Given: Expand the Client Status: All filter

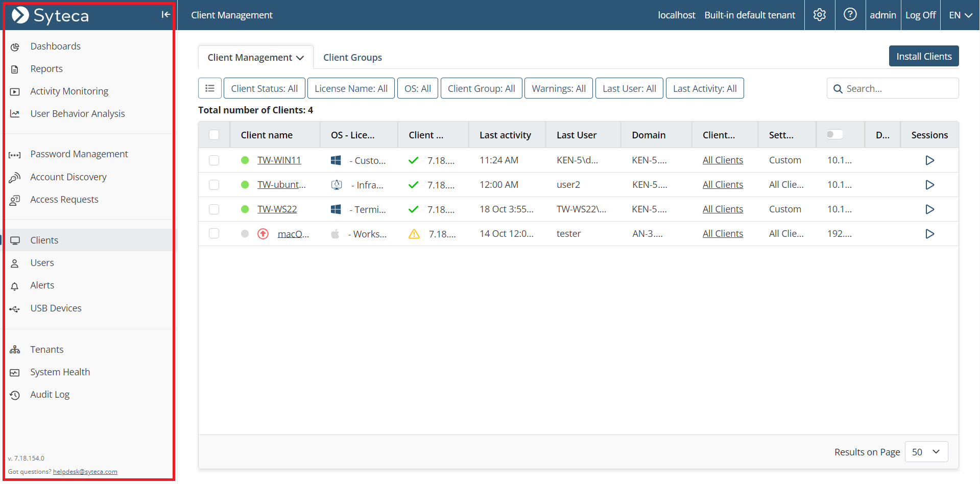Looking at the screenshot, I should click(264, 88).
